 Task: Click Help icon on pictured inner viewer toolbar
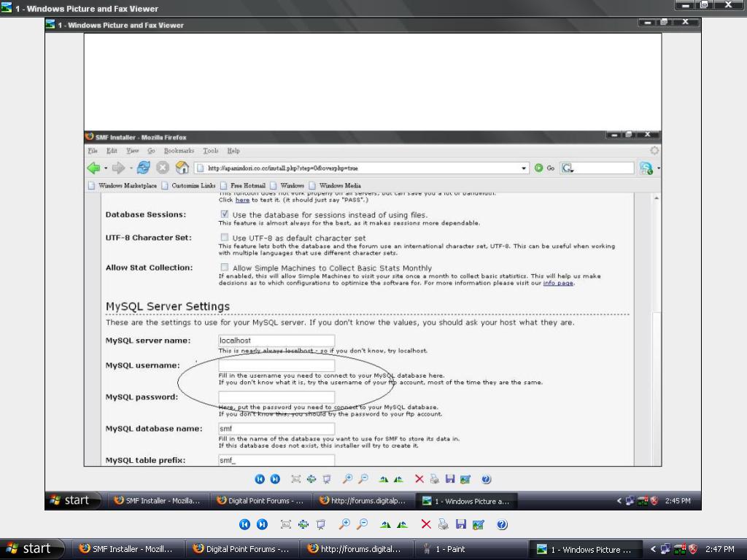[486, 479]
